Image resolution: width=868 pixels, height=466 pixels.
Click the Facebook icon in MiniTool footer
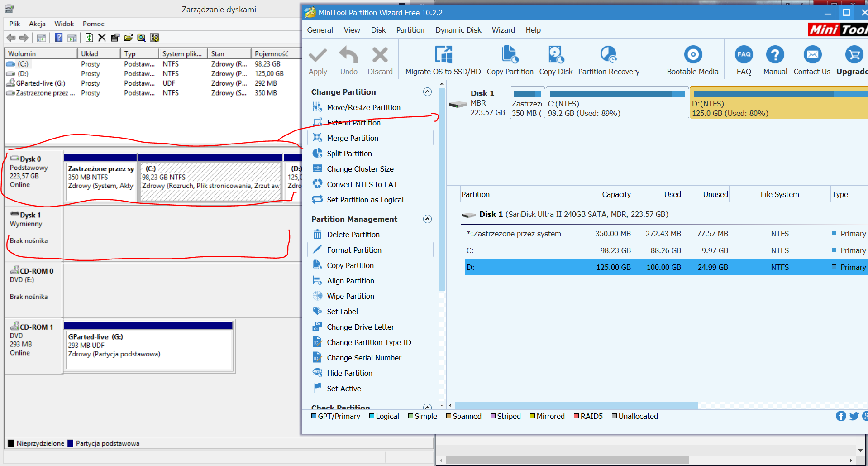[841, 416]
